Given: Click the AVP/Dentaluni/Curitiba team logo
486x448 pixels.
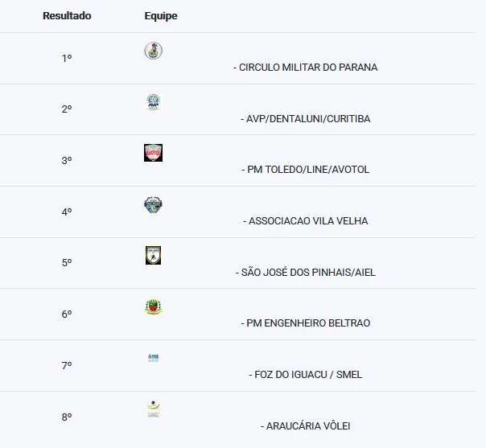Looking at the screenshot, I should 153,102.
